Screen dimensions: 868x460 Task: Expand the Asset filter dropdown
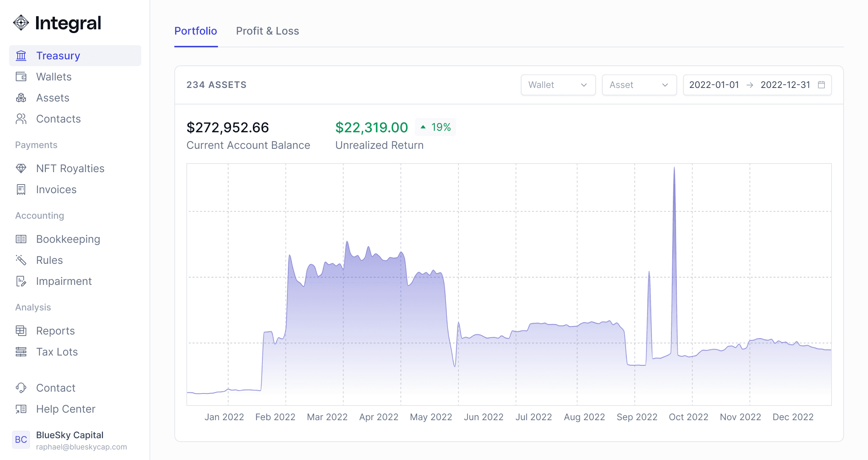pyautogui.click(x=639, y=85)
